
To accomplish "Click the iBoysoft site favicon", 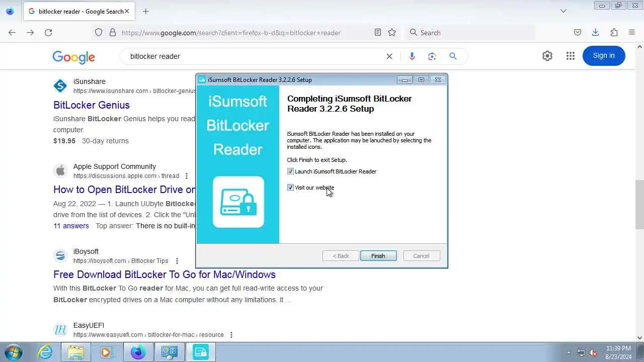I will [60, 256].
